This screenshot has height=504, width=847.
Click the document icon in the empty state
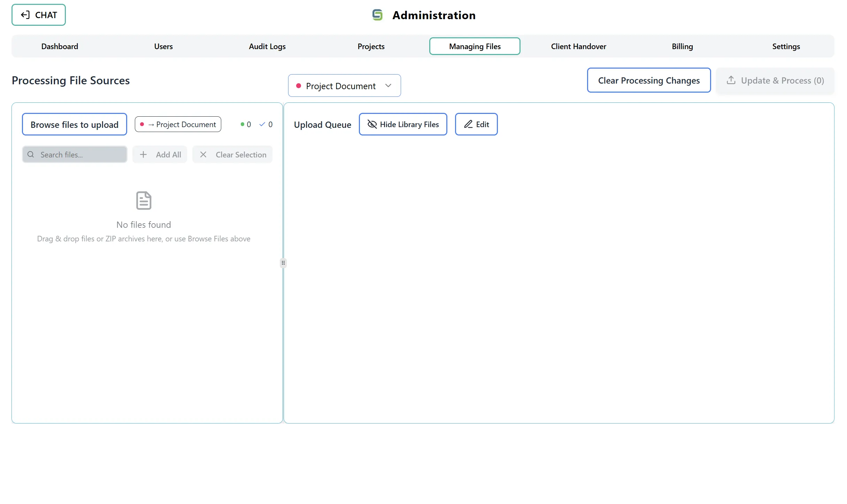click(x=143, y=200)
